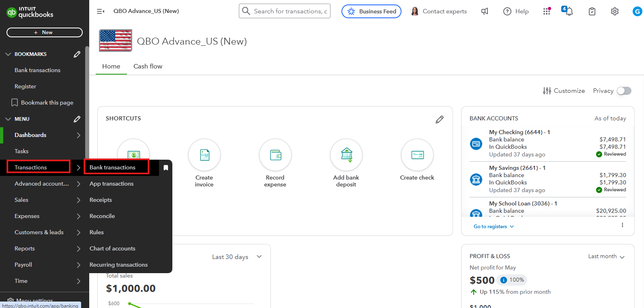Open Advanced accounting in the menu
The width and height of the screenshot is (644, 308).
[x=42, y=184]
